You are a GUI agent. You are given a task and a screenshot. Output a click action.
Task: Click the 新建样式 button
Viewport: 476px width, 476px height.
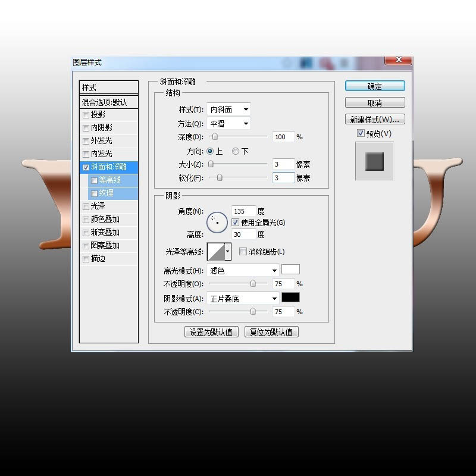[x=375, y=119]
